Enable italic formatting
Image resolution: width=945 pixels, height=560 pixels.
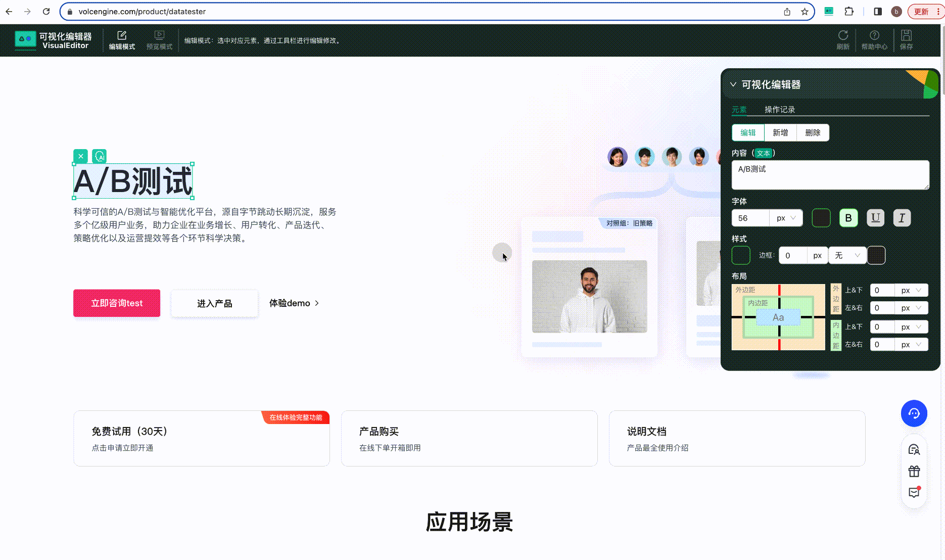902,218
